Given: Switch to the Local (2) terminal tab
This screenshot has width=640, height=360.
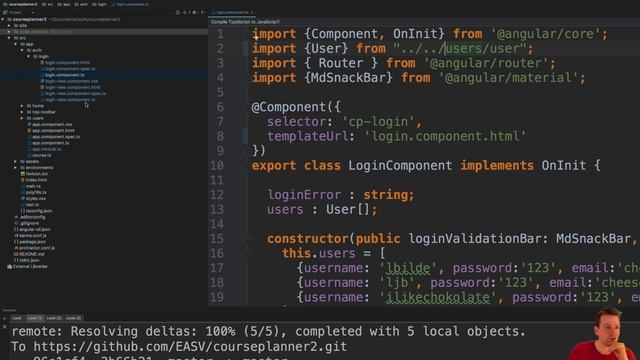Looking at the screenshot, I should (54, 318).
